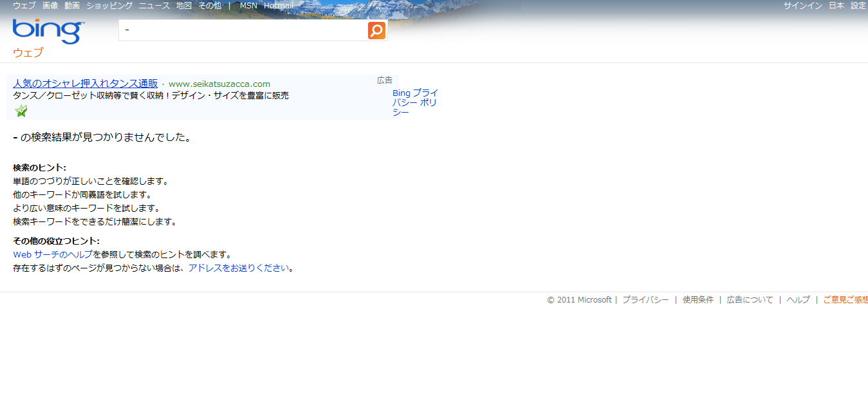Select ニュース in the top bar

pyautogui.click(x=154, y=5)
